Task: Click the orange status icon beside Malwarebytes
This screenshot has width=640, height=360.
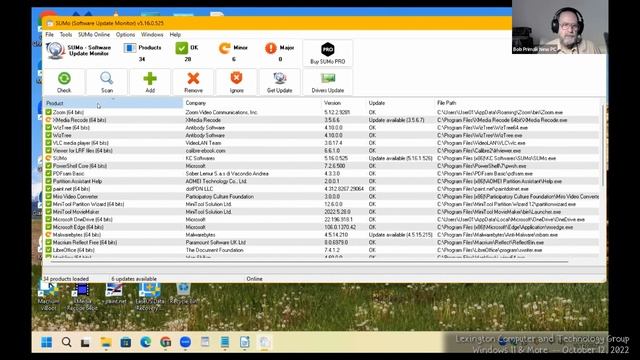Action: coord(49,235)
